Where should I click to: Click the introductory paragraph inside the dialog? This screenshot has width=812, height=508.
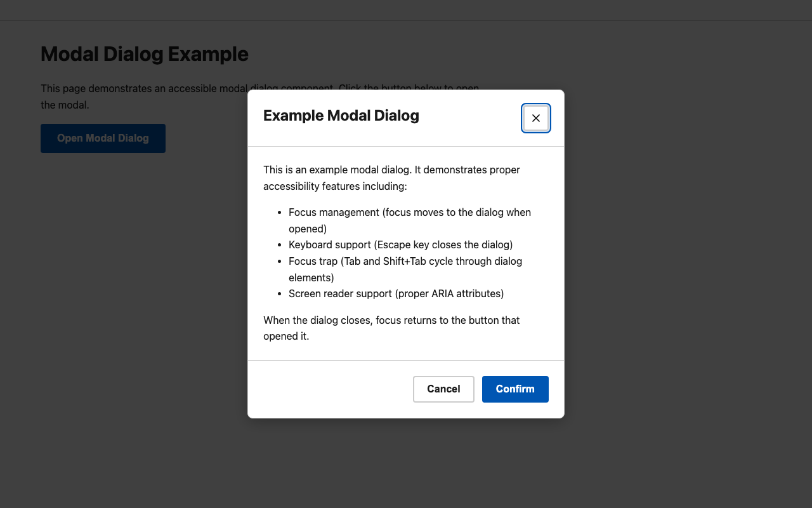pyautogui.click(x=391, y=178)
